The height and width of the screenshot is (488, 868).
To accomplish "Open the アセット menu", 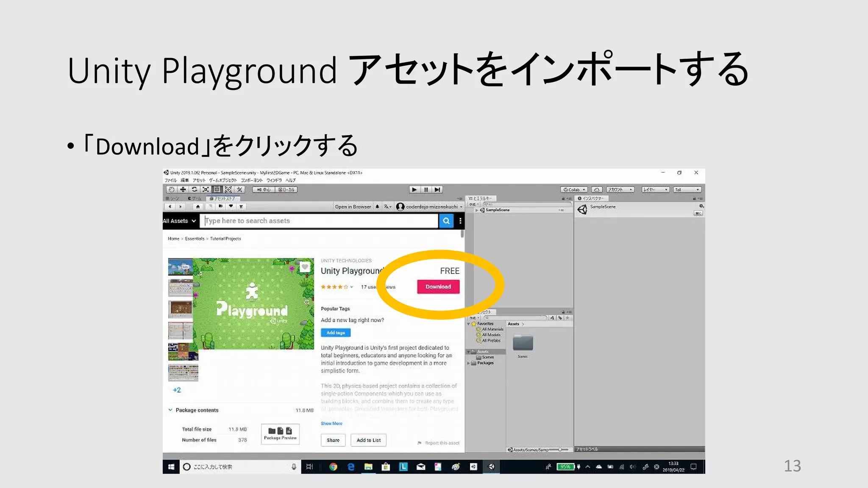I will 199,180.
